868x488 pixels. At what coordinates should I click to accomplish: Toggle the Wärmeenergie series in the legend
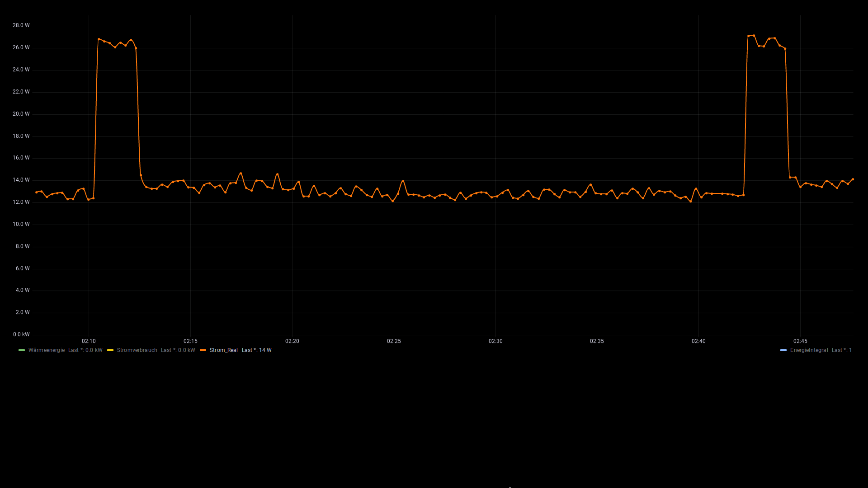(x=47, y=350)
